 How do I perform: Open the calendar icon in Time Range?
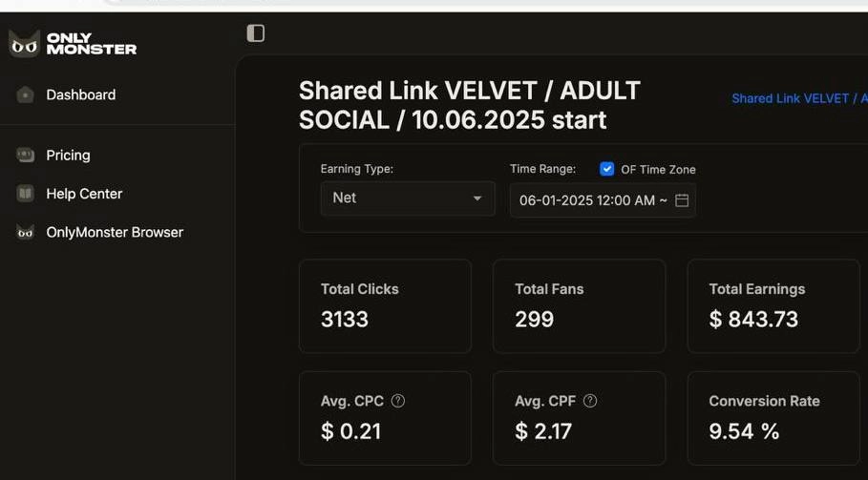(682, 200)
